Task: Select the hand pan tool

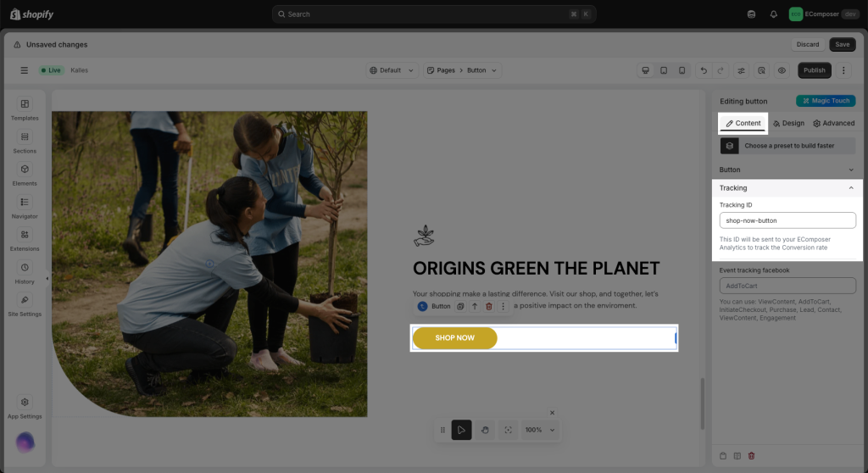Action: [x=485, y=430]
